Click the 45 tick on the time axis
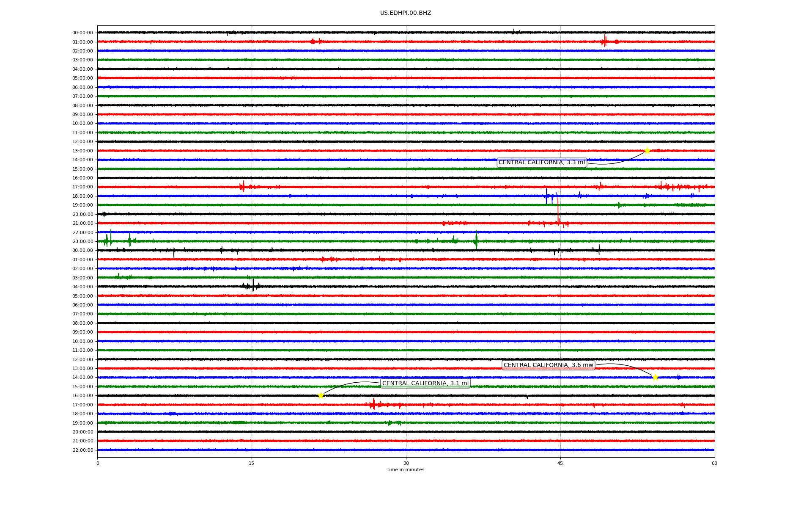 point(560,463)
